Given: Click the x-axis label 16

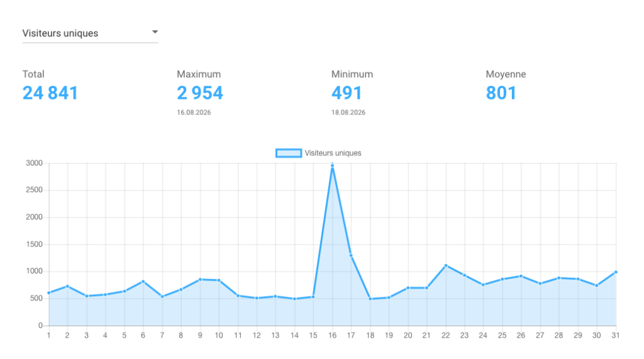Looking at the screenshot, I should click(332, 336).
